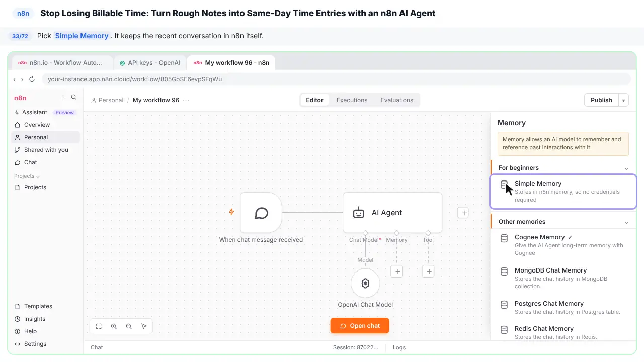Click the browser back arrow

tap(15, 79)
